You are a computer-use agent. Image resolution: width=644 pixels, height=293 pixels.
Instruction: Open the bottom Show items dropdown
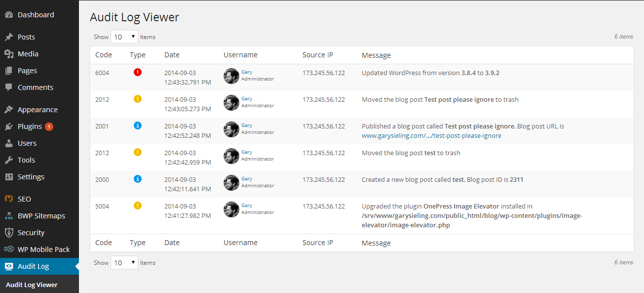pos(124,263)
